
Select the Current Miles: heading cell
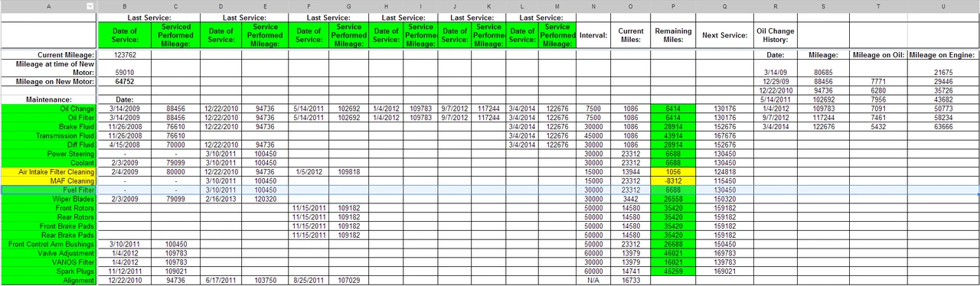point(631,35)
